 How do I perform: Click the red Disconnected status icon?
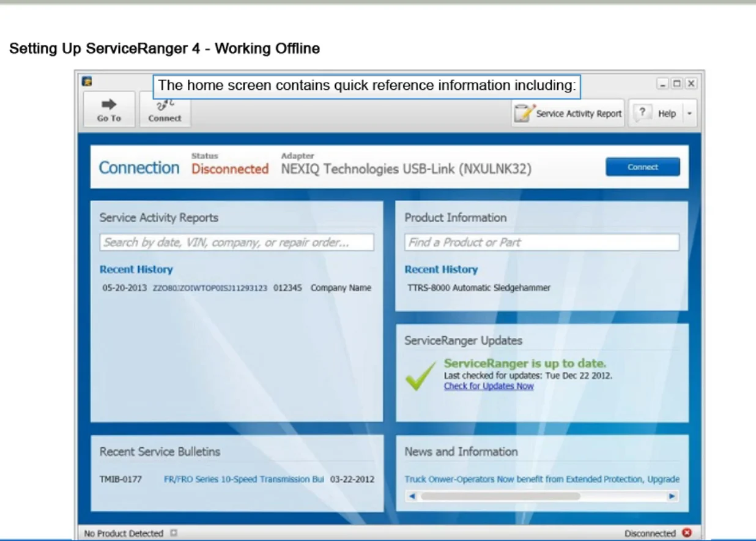point(686,533)
